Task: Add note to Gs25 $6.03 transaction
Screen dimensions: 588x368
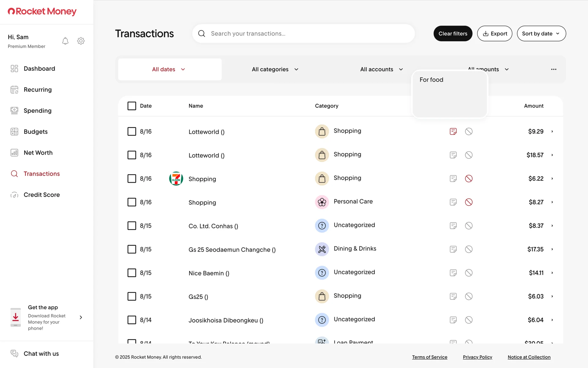Action: click(453, 296)
